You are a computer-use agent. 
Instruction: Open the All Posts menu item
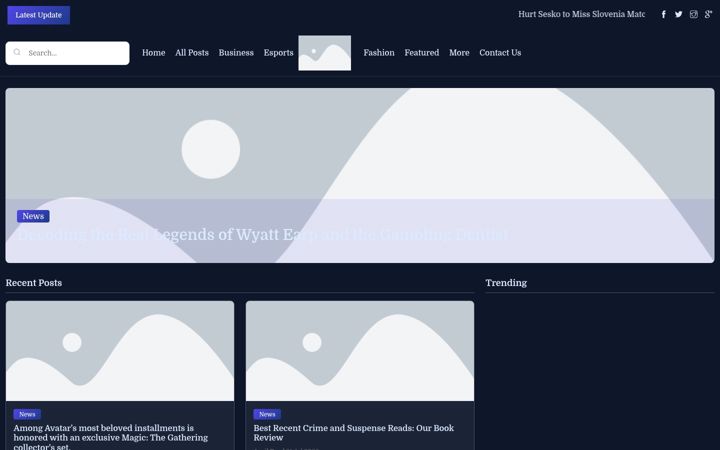pyautogui.click(x=192, y=53)
